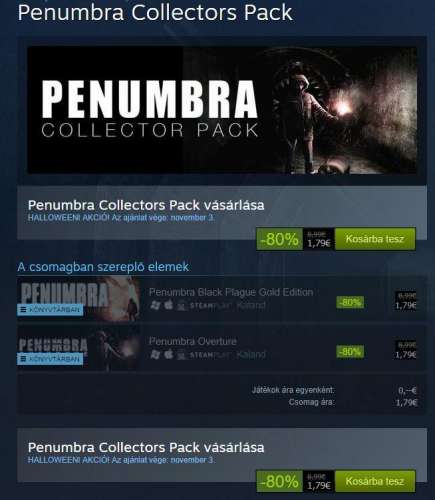This screenshot has height=500, width=435.
Task: Click Apple icon on Black Plague row
Action: (x=168, y=305)
